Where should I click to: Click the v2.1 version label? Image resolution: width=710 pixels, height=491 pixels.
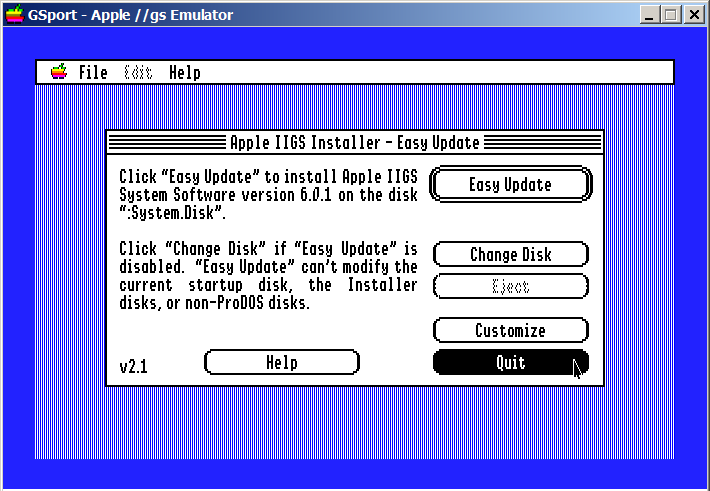pyautogui.click(x=133, y=366)
